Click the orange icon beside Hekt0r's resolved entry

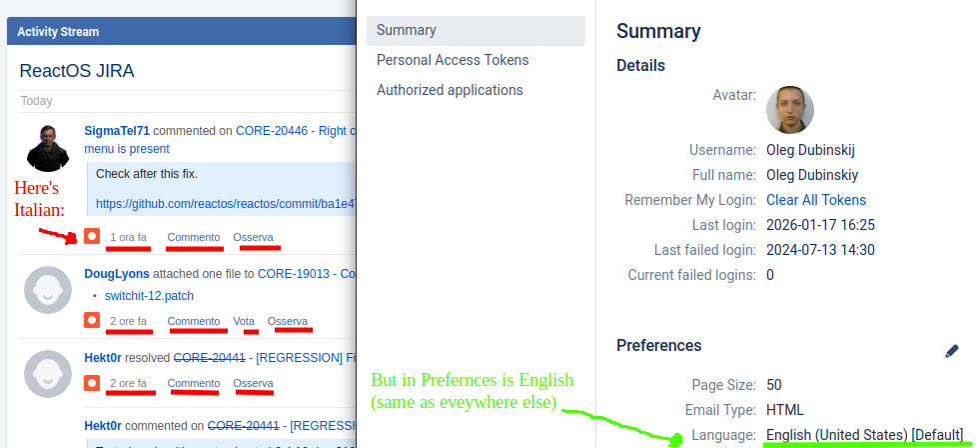click(x=91, y=383)
